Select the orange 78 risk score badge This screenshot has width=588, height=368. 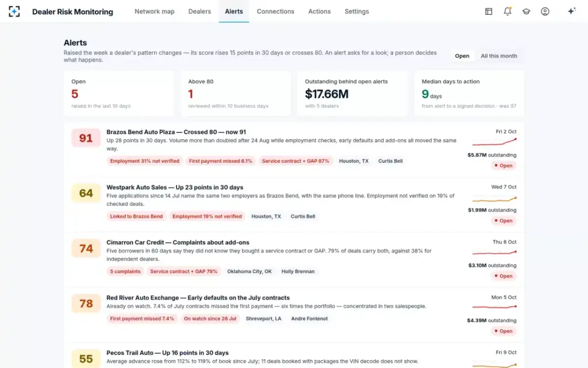point(86,304)
